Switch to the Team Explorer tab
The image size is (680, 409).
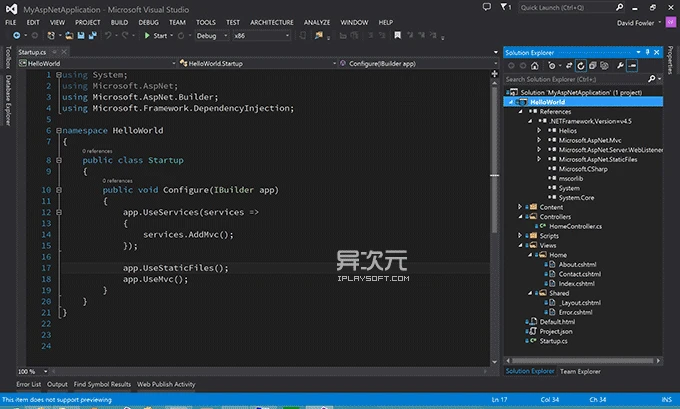[580, 371]
